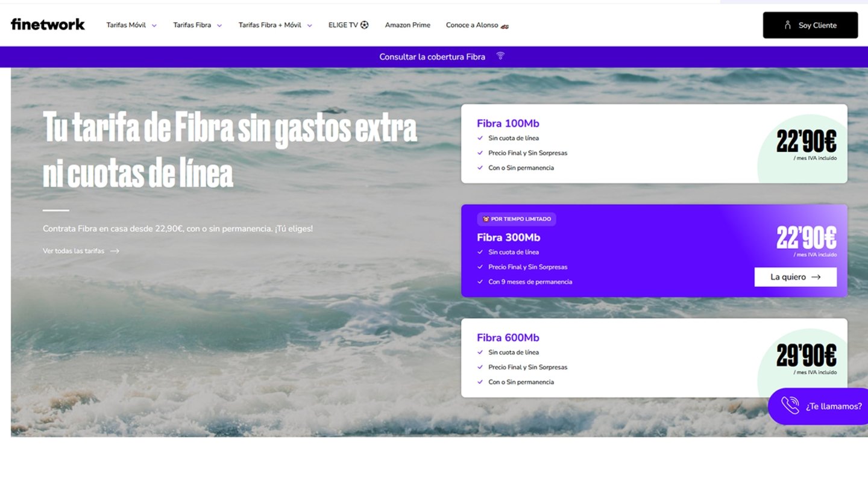Select the Fibra 600Mb plan title

(x=508, y=338)
